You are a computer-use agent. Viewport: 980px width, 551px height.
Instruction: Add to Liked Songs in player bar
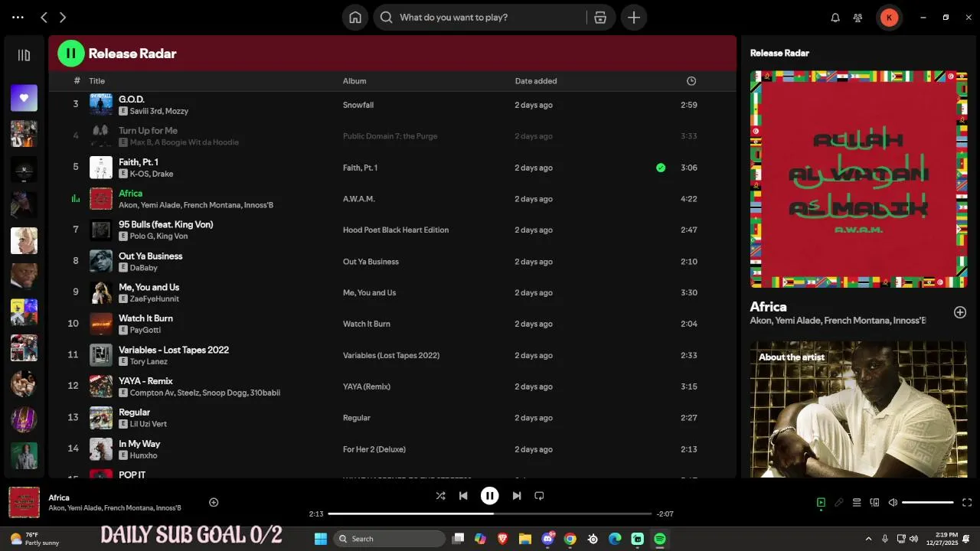214,502
